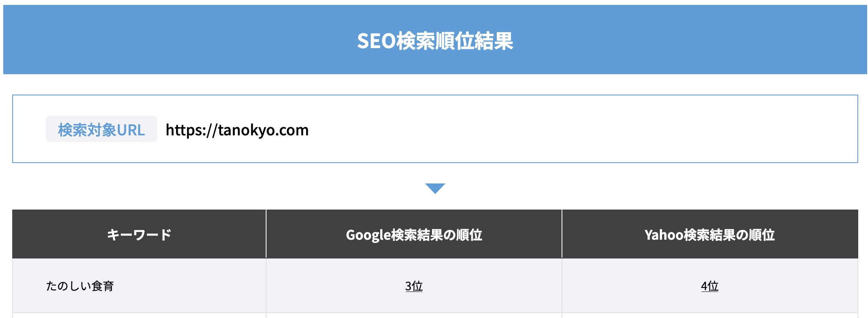Click the word Google in the table header
The width and height of the screenshot is (868, 318).
click(368, 235)
